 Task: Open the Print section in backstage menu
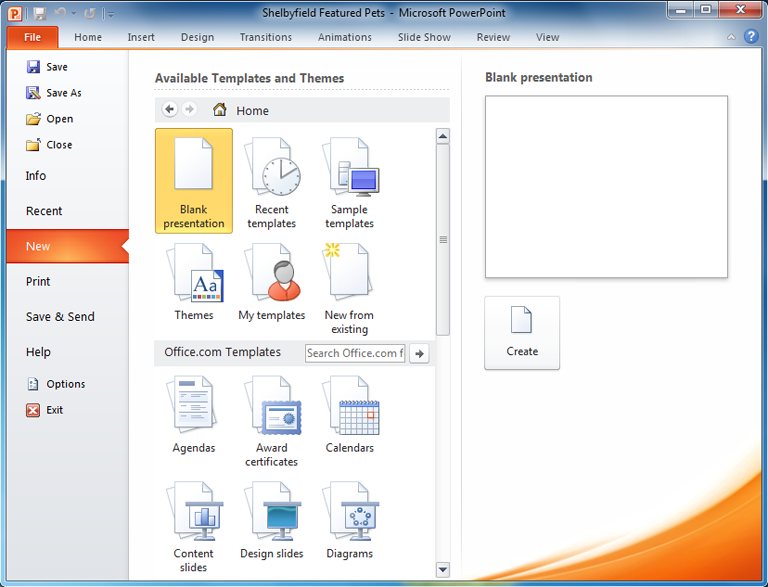[38, 282]
